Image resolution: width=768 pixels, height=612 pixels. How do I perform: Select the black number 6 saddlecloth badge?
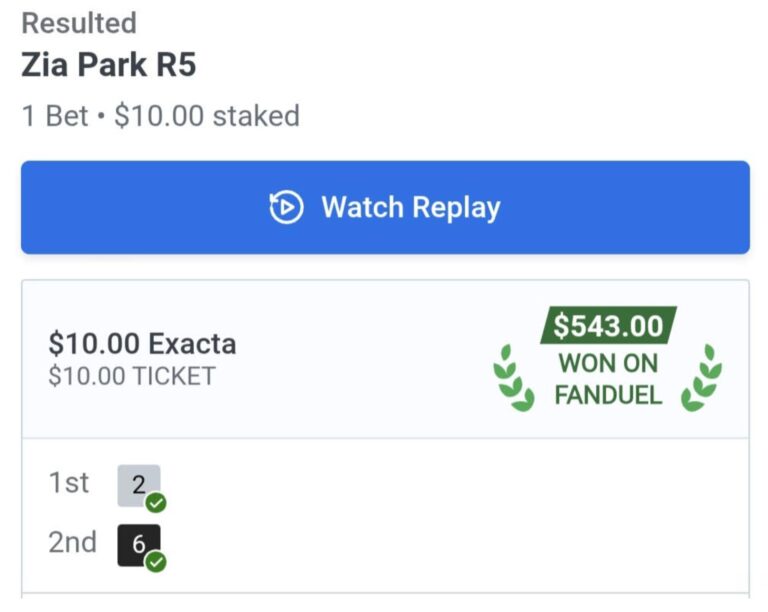pyautogui.click(x=137, y=544)
